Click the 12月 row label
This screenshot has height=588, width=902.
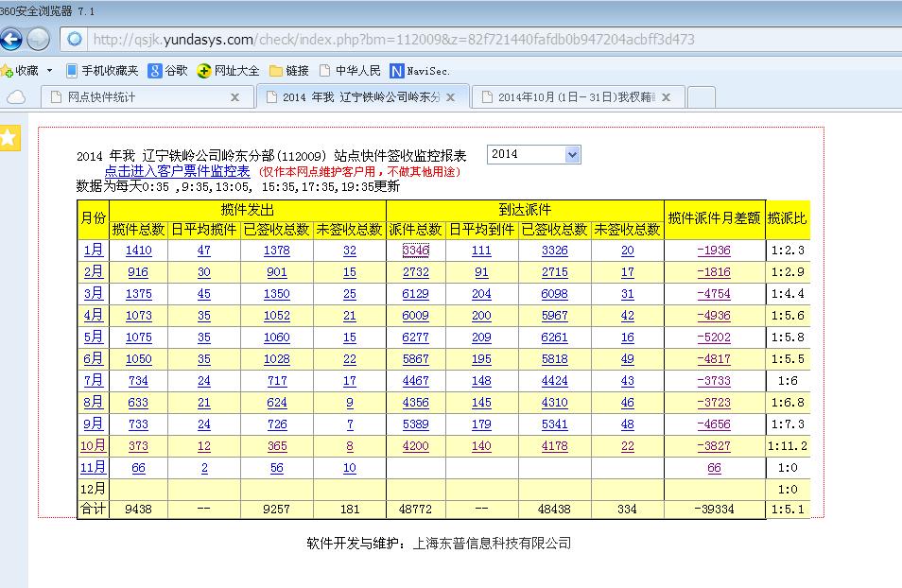coord(94,489)
